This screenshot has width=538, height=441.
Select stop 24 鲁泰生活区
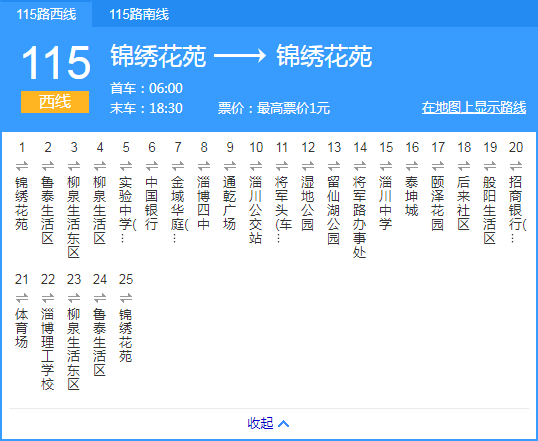[100, 342]
